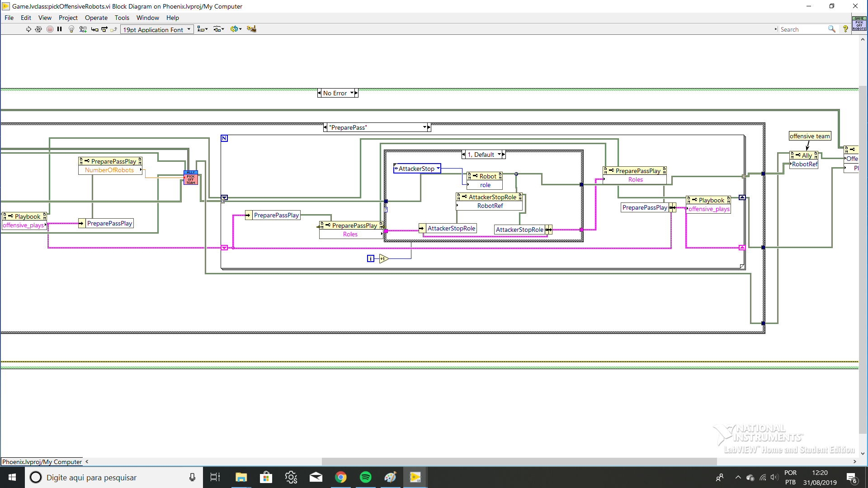Toggle Retain Wire Values
This screenshot has width=868, height=488.
(83, 29)
